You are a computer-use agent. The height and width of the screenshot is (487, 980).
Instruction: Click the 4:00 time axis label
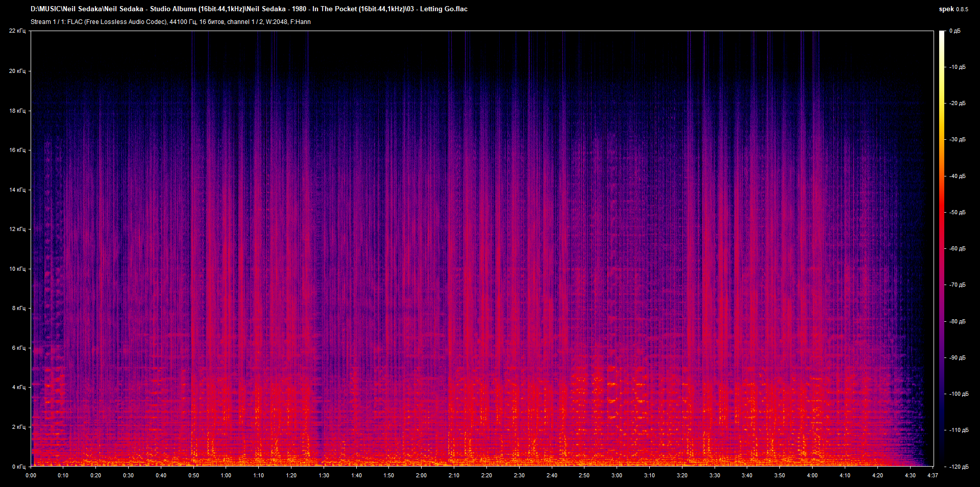812,475
